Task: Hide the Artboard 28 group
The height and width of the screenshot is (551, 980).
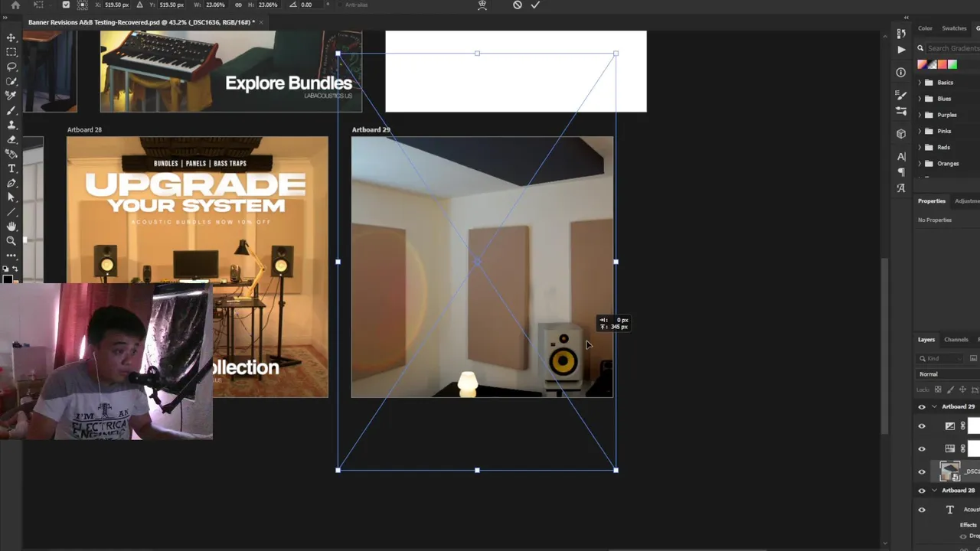Action: point(922,491)
